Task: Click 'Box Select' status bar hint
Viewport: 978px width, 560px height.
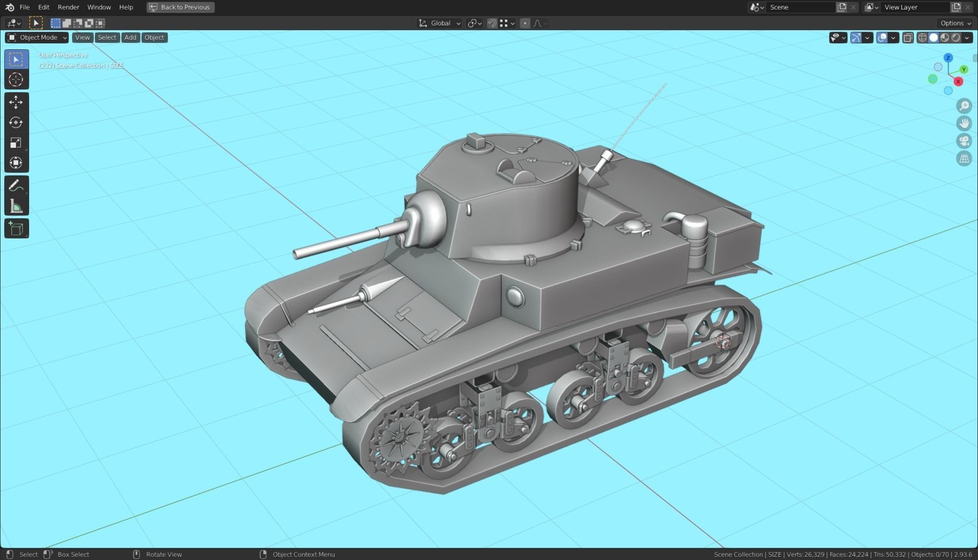Action: tap(73, 554)
